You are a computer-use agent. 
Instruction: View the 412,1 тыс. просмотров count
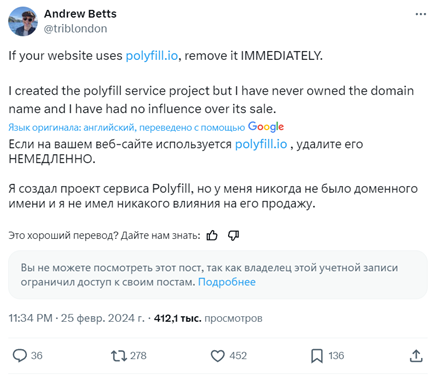(x=208, y=318)
